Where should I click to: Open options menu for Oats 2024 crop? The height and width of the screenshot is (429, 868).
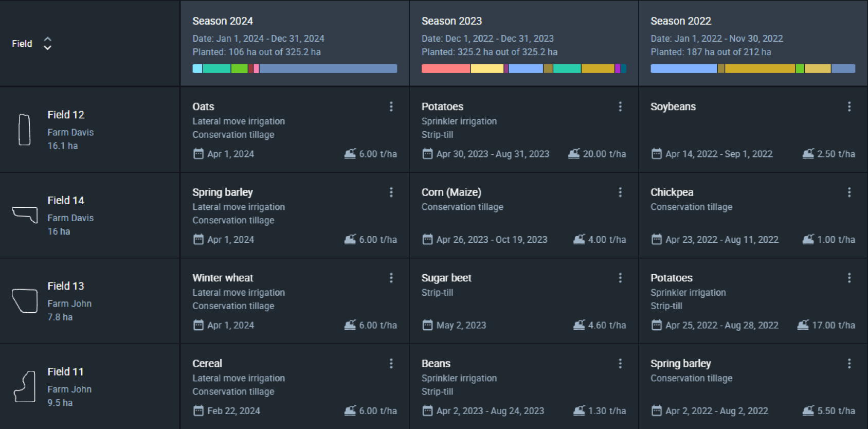point(391,106)
